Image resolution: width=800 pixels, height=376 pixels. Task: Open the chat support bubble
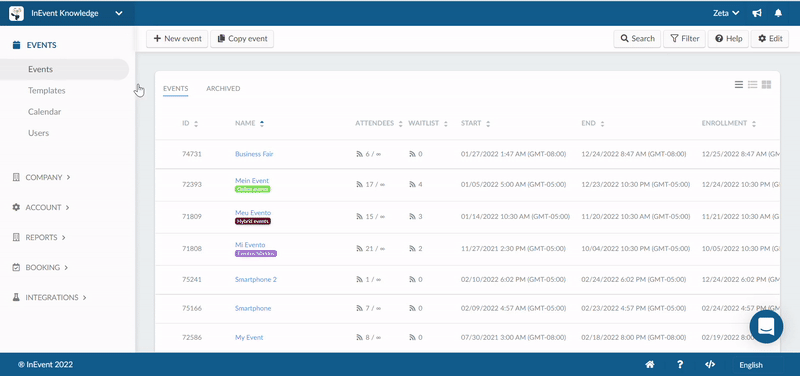pos(766,327)
